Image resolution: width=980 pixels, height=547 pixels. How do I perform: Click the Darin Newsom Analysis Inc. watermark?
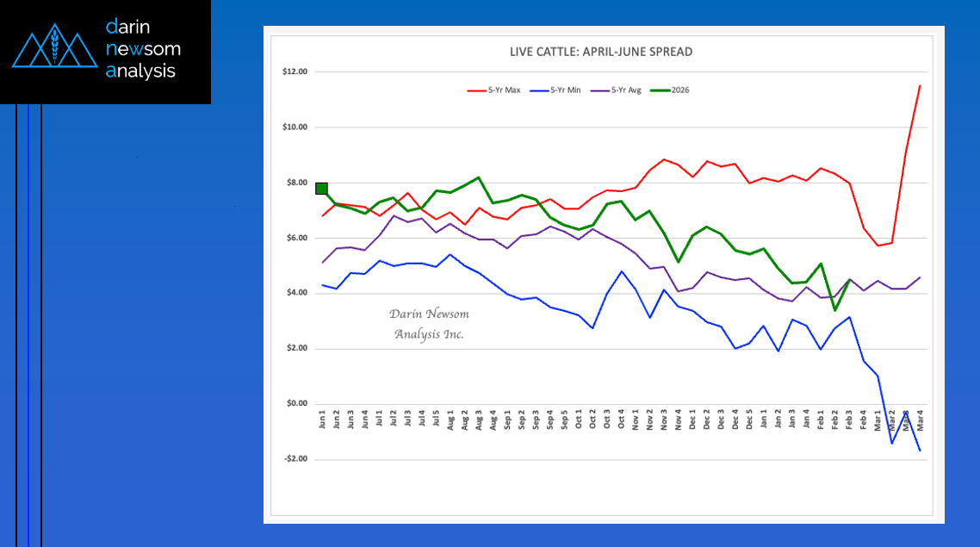pyautogui.click(x=429, y=324)
